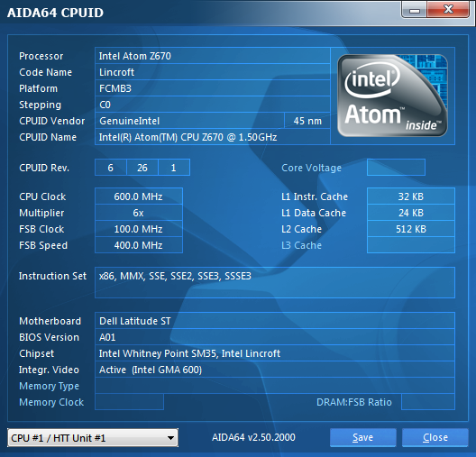Click the DRAM:FSB Ratio label

pyautogui.click(x=354, y=402)
